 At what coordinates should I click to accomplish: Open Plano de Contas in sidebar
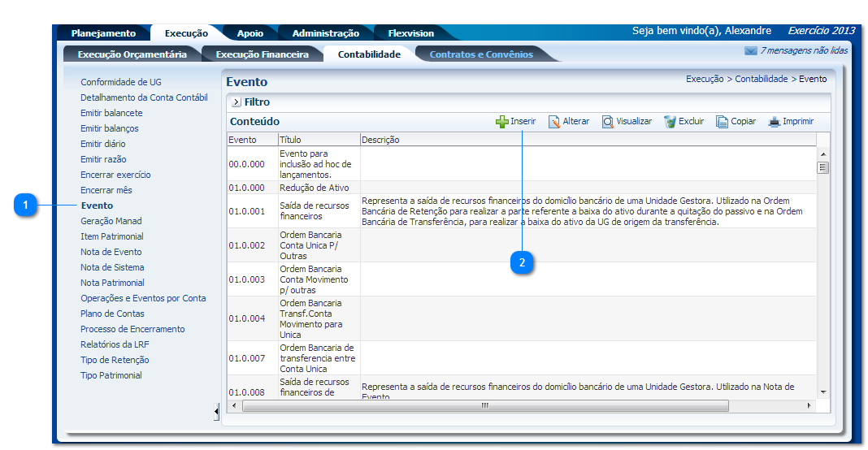112,314
